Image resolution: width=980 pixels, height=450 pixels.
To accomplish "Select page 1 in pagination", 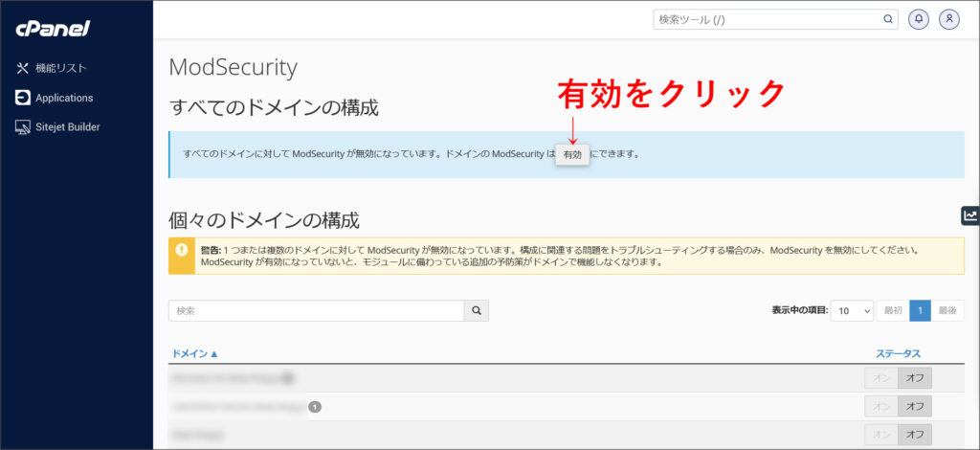I will click(x=920, y=310).
